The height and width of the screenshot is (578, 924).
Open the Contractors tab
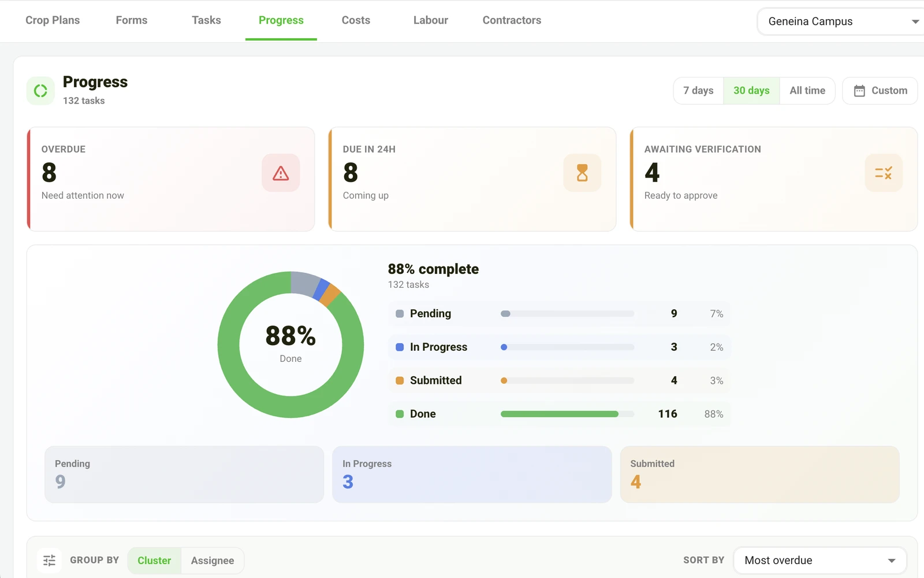pyautogui.click(x=512, y=20)
